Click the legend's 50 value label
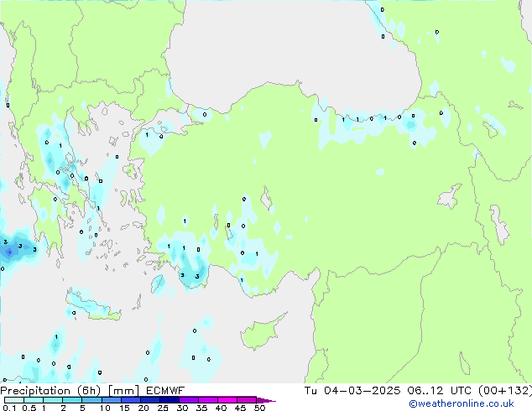532x411 pixels. (x=259, y=408)
